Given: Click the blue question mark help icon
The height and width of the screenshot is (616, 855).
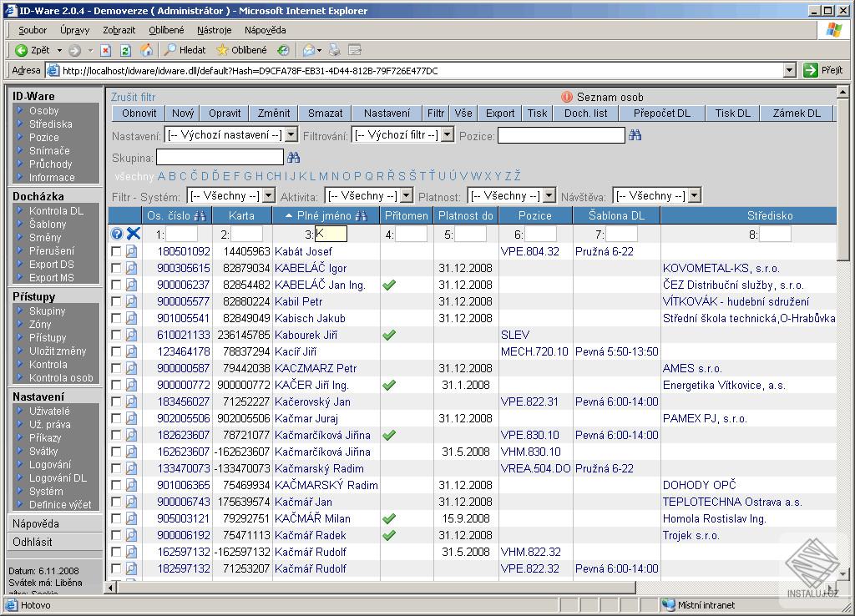Looking at the screenshot, I should tap(117, 235).
